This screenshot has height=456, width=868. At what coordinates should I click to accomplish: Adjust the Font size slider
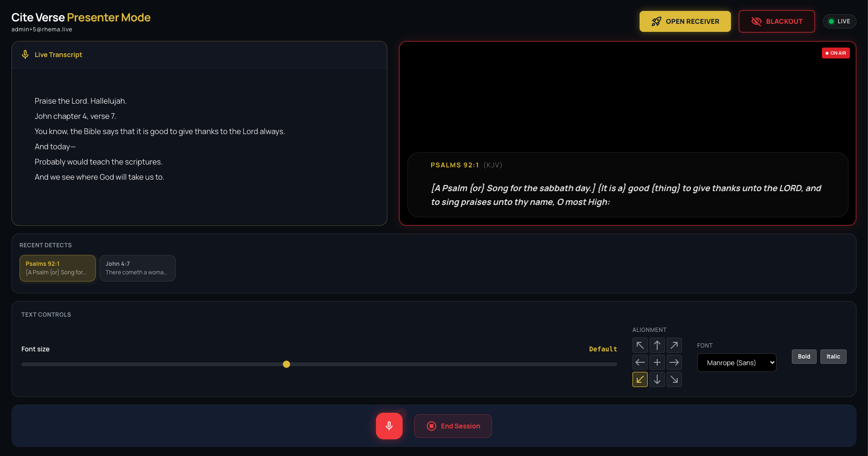286,364
